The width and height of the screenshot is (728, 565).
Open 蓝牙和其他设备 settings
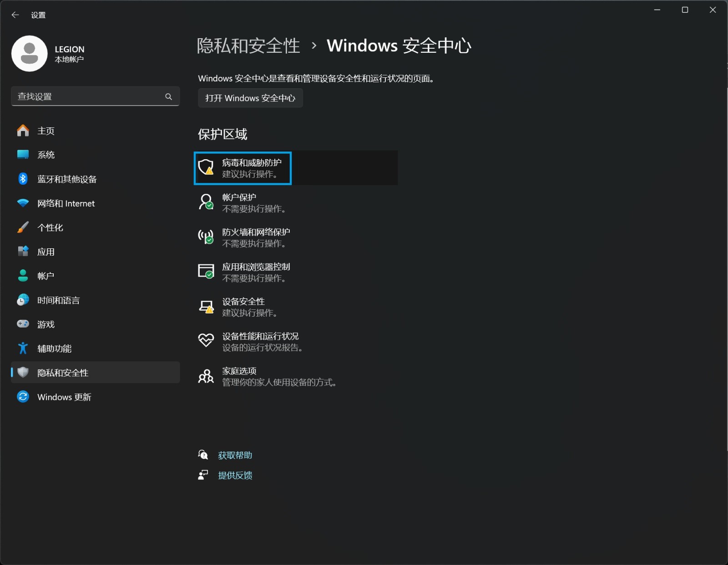96,179
